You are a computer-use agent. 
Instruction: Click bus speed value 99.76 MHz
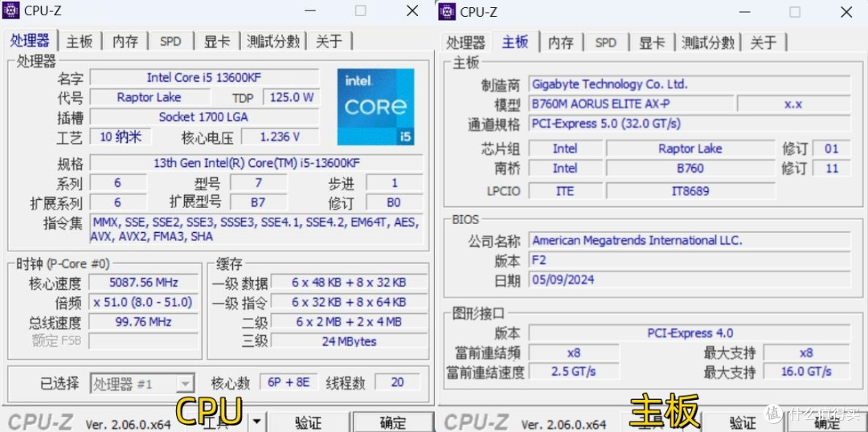point(143,322)
